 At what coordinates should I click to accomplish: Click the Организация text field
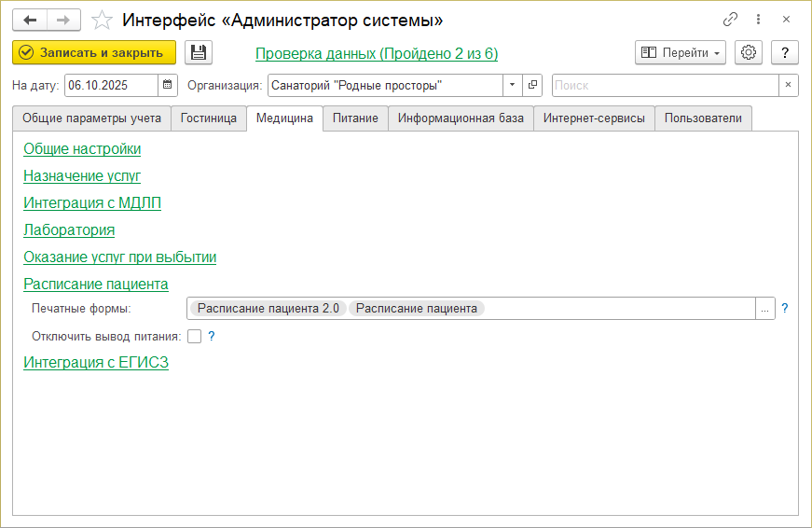[x=385, y=85]
